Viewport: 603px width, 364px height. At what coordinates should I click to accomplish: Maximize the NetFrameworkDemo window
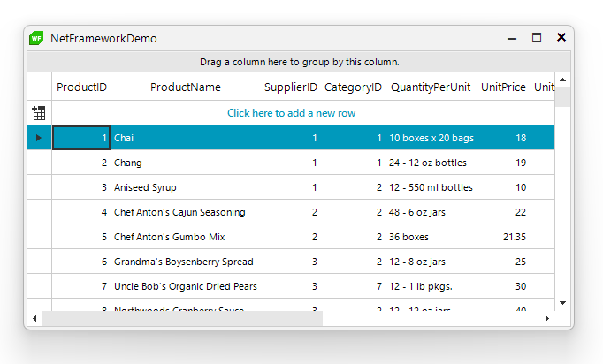[537, 38]
